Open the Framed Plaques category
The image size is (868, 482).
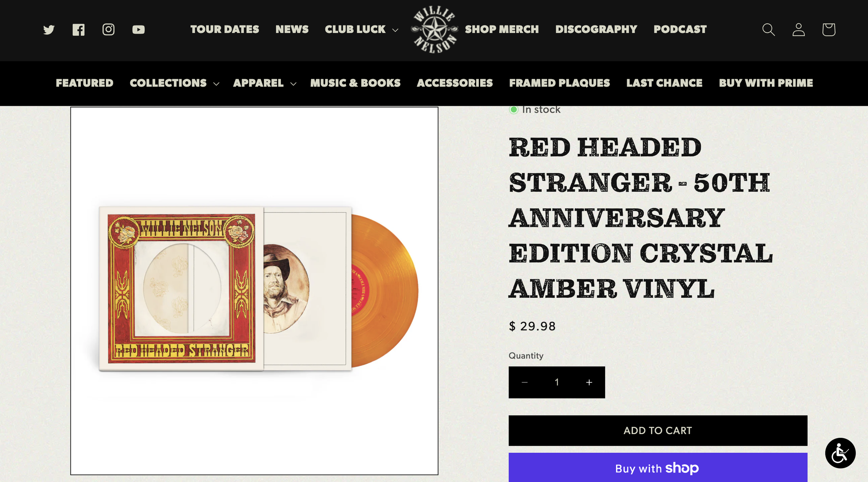pyautogui.click(x=559, y=83)
